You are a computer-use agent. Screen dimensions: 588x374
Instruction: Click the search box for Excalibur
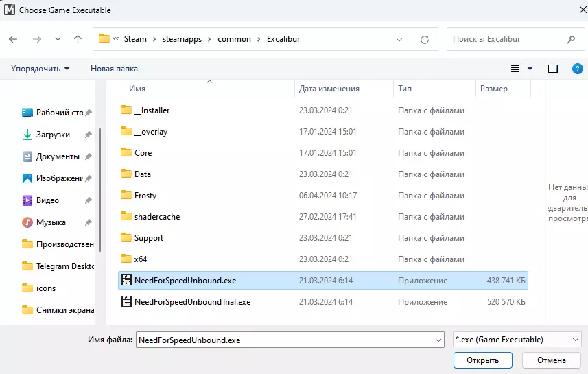[516, 39]
